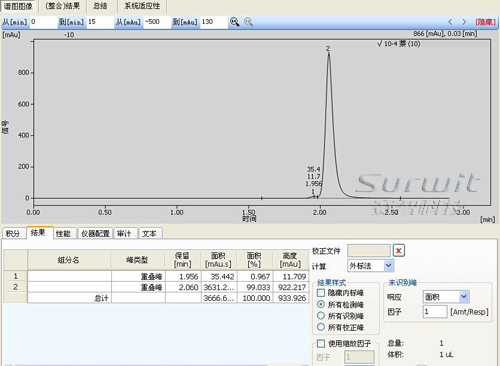Click the previous chromatogram arrow

coord(450,22)
